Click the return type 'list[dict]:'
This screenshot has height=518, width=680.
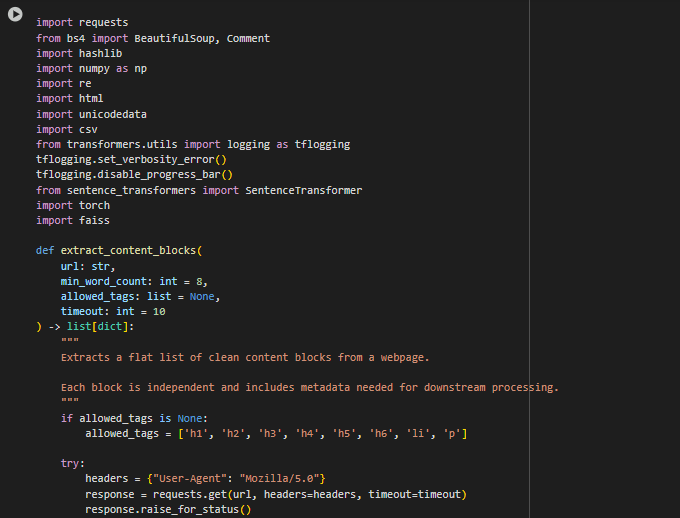101,327
